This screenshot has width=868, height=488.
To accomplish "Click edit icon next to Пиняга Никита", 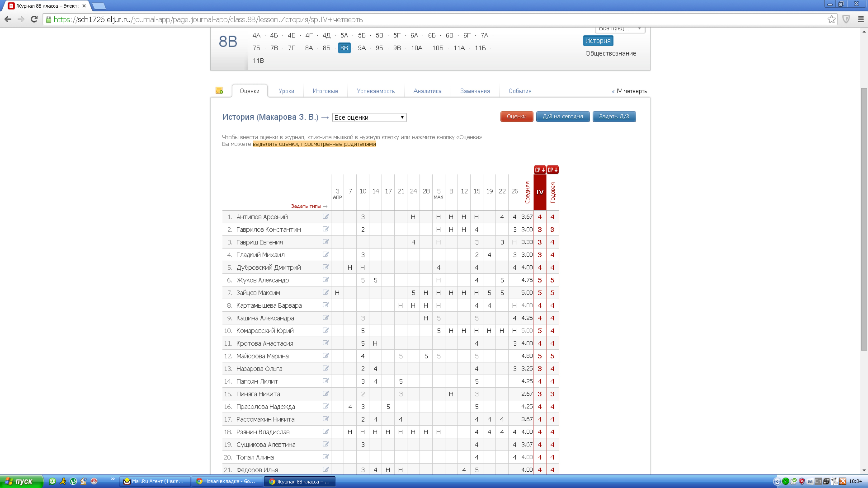I will (x=325, y=393).
